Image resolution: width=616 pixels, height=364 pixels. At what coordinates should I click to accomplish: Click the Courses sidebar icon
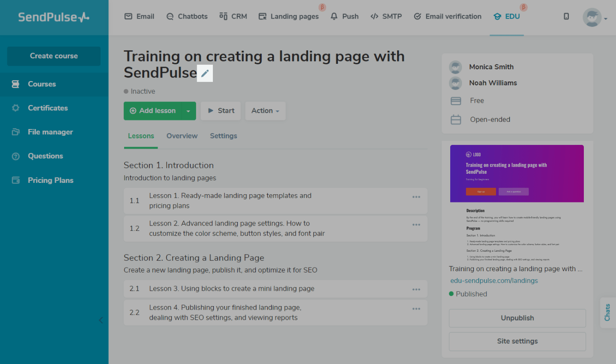pos(16,84)
